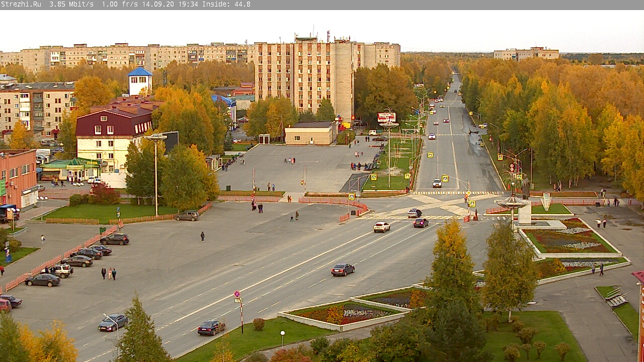The image size is (644, 362).
Task: Click the 3.85 Mbit/s bitrate readout
Action: click(x=71, y=5)
